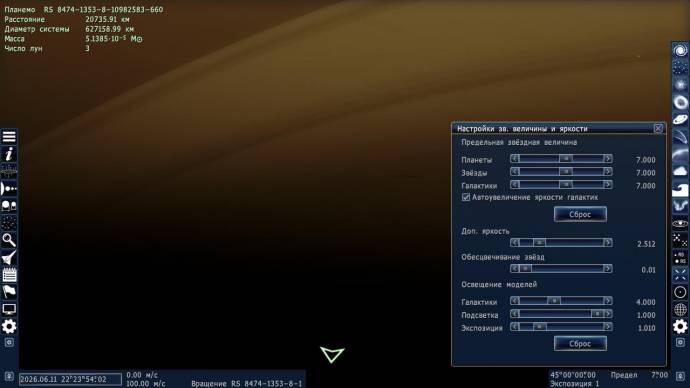This screenshot has height=388, width=690.
Task: Click the Доп. яркость slider handle
Action: (539, 242)
